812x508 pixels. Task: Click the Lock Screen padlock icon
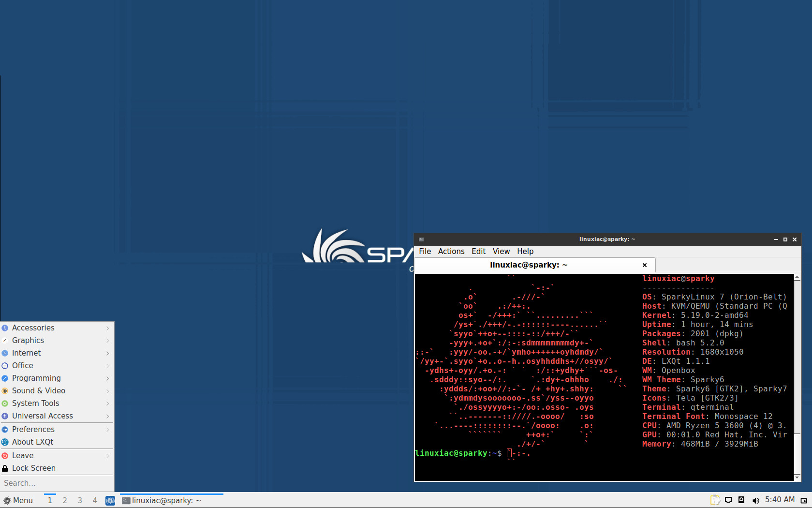(x=5, y=468)
